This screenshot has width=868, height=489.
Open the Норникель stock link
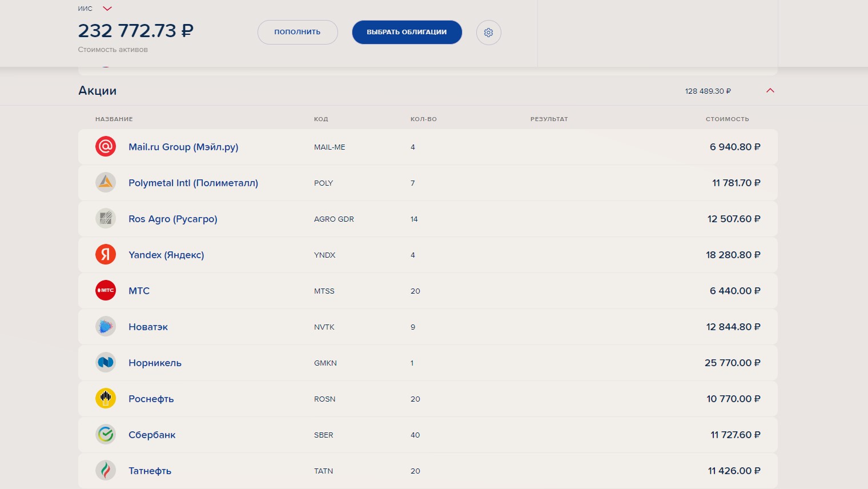click(x=155, y=363)
